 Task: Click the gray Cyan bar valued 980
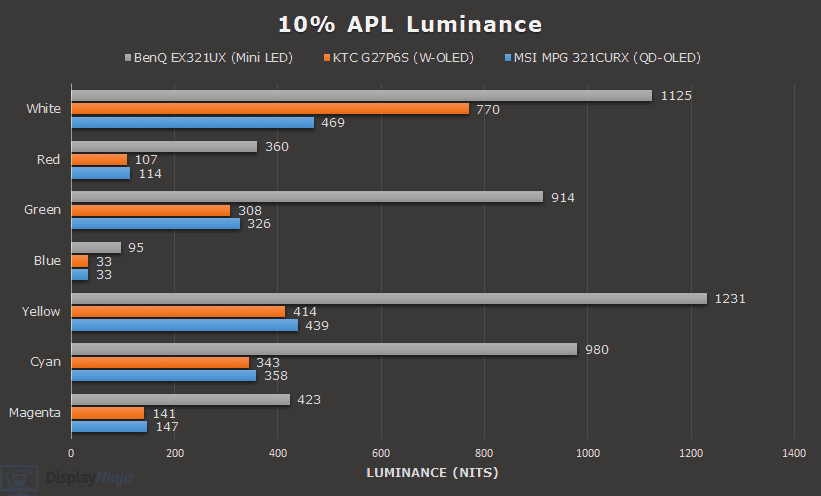tap(324, 349)
